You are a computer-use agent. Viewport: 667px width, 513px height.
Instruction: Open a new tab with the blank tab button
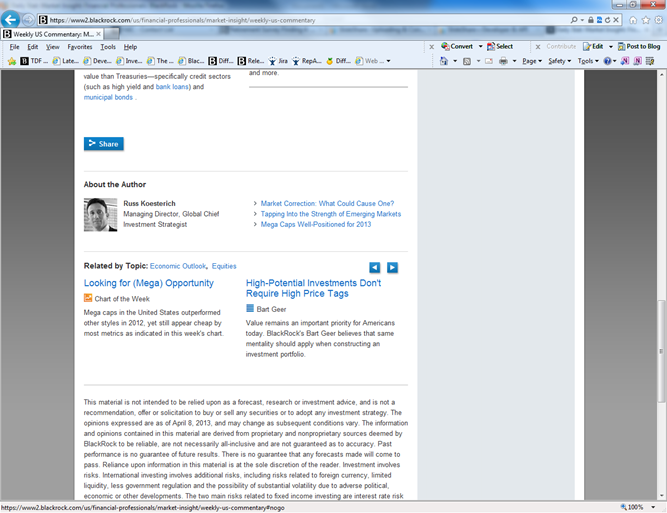(111, 34)
